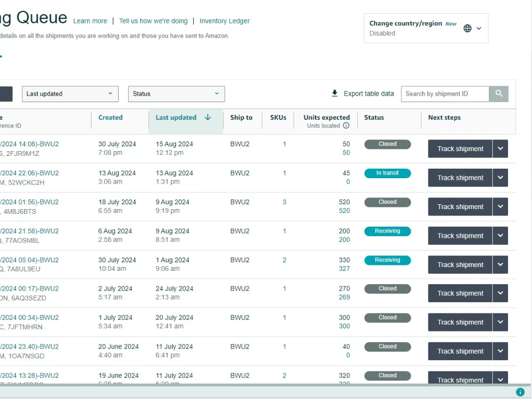Viewport: 532px width, 399px height.
Task: Open shipment name ending 00:34)-BWU2
Action: (x=29, y=318)
